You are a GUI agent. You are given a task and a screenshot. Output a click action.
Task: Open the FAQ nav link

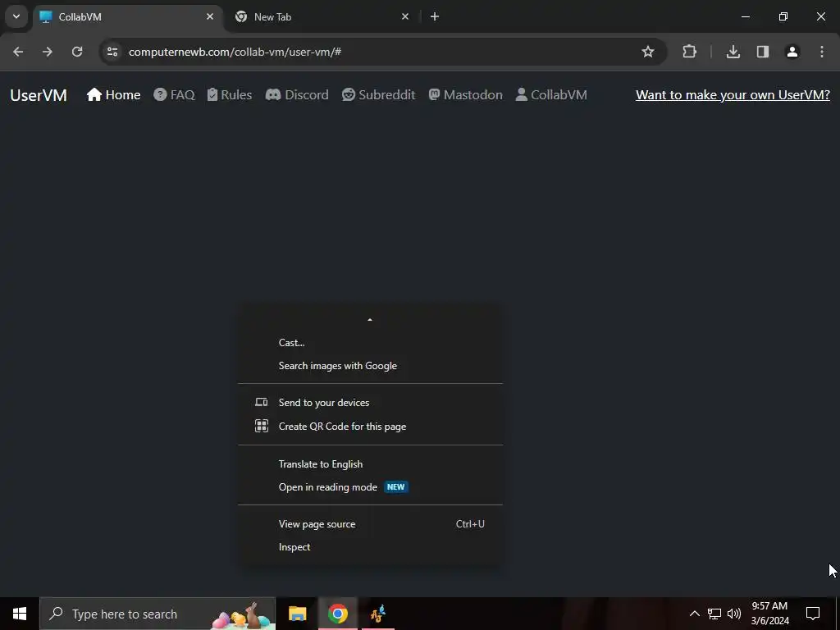[174, 95]
